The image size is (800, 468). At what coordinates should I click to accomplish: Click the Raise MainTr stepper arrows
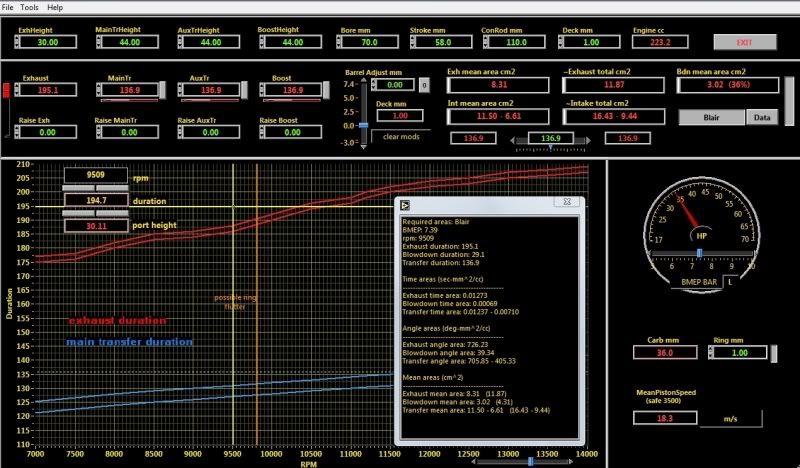[x=98, y=132]
